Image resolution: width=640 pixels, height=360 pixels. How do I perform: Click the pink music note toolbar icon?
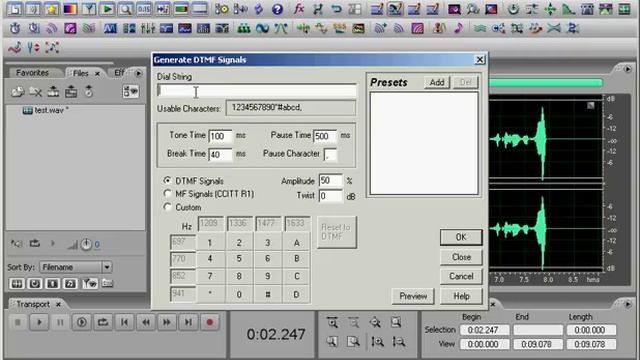458,28
